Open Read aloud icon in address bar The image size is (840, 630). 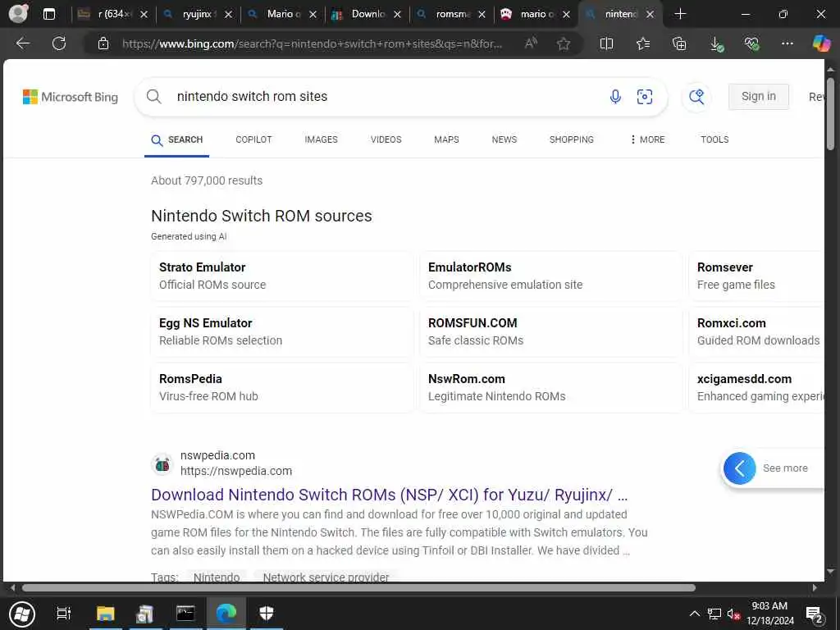[x=531, y=43]
